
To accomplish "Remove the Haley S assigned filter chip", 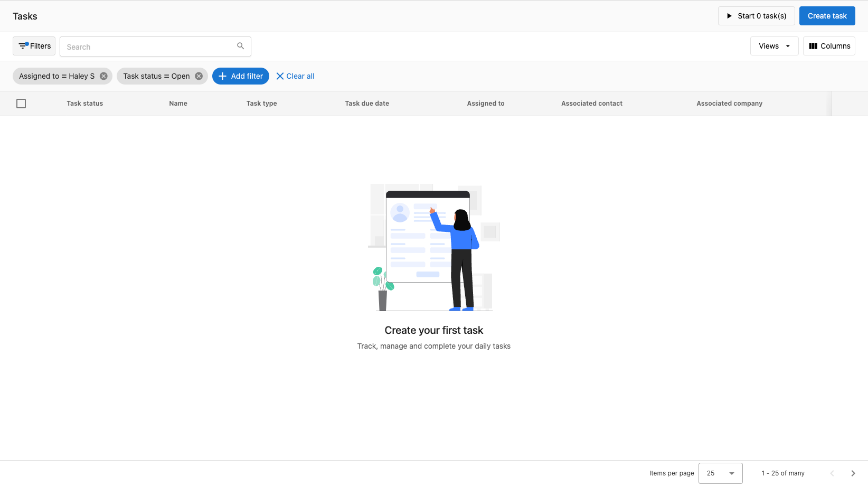I will [x=103, y=76].
